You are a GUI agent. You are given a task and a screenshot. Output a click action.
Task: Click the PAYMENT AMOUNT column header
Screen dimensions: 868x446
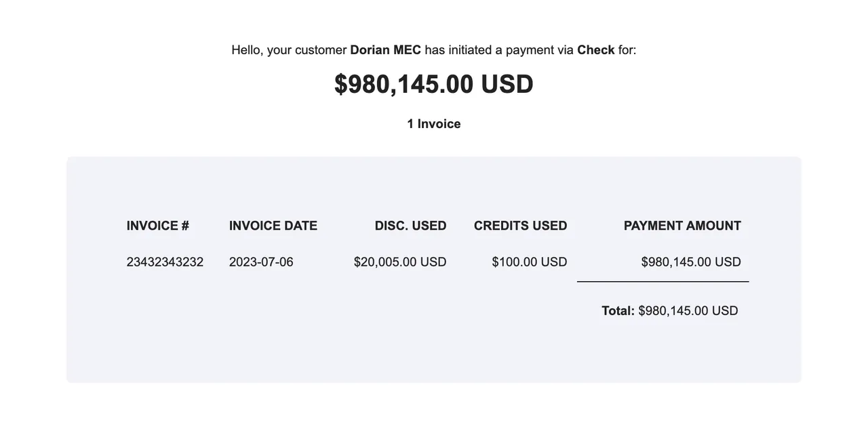[682, 226]
